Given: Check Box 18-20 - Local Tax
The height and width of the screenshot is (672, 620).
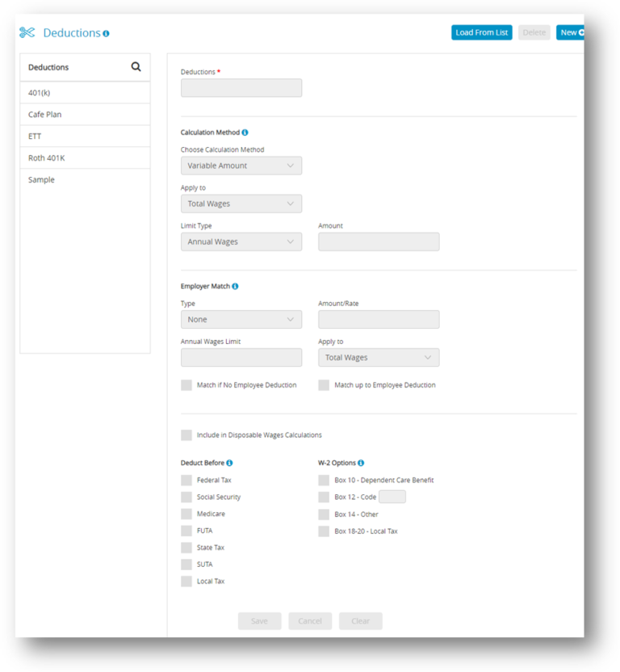Looking at the screenshot, I should pos(324,531).
